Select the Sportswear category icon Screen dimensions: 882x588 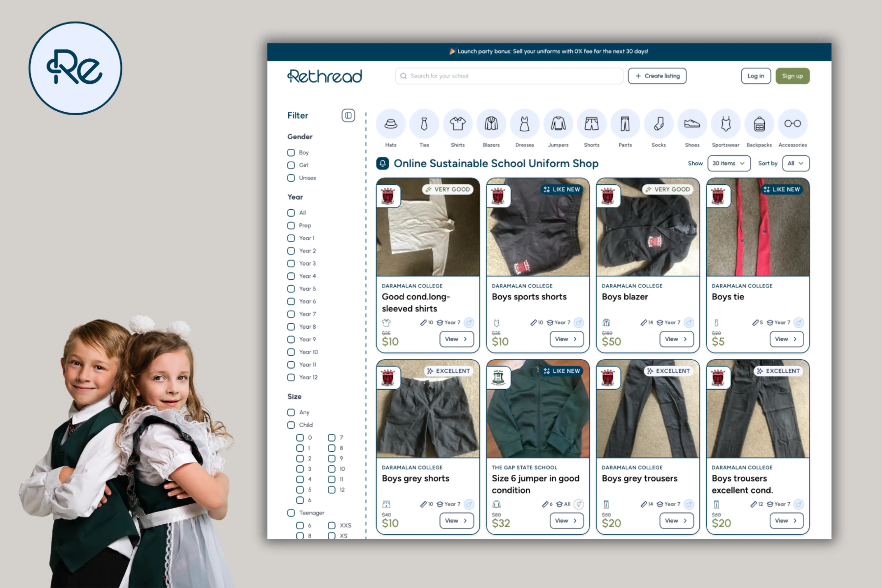pyautogui.click(x=726, y=124)
